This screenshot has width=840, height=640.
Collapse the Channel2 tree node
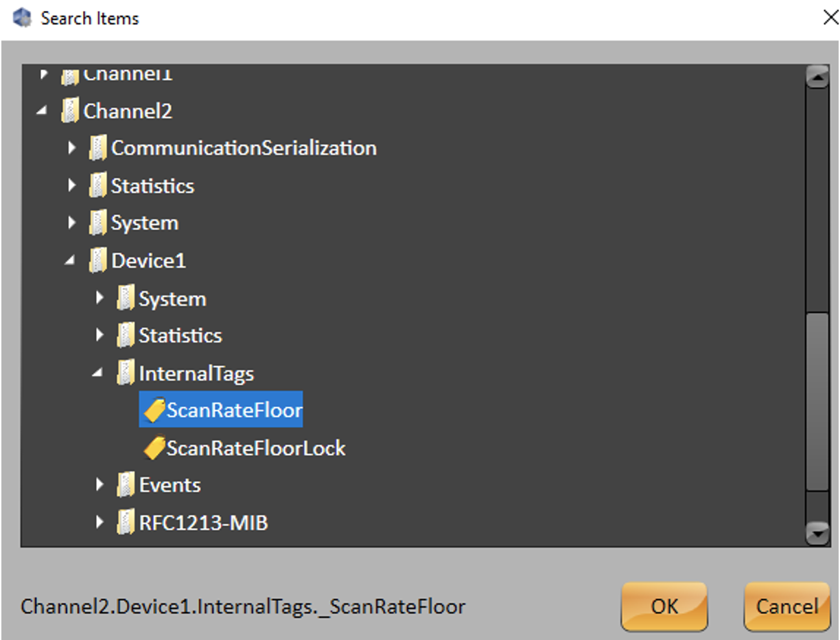tap(43, 110)
